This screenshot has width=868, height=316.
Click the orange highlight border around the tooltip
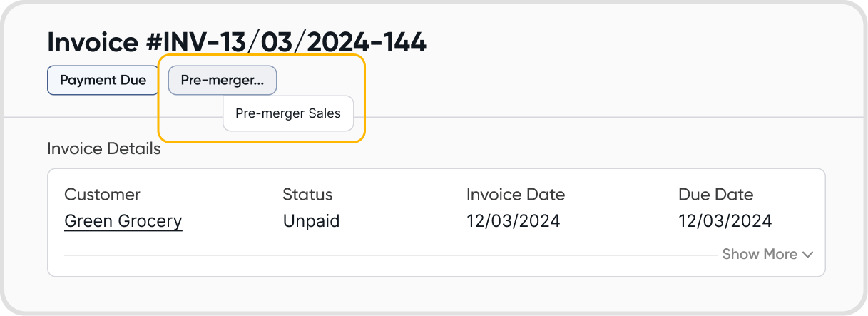pos(365,100)
